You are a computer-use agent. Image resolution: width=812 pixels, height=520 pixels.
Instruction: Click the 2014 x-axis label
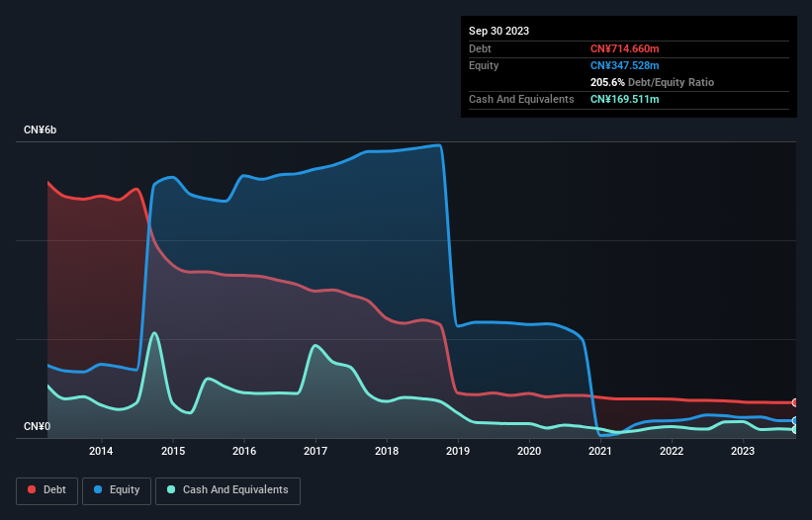[101, 451]
